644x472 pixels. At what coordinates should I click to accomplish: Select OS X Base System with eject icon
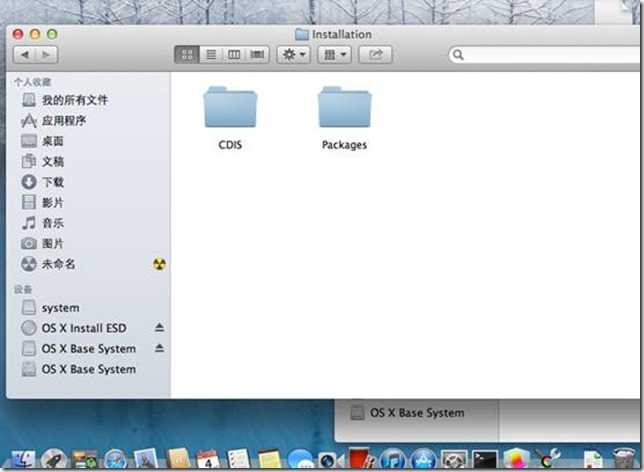(88, 349)
